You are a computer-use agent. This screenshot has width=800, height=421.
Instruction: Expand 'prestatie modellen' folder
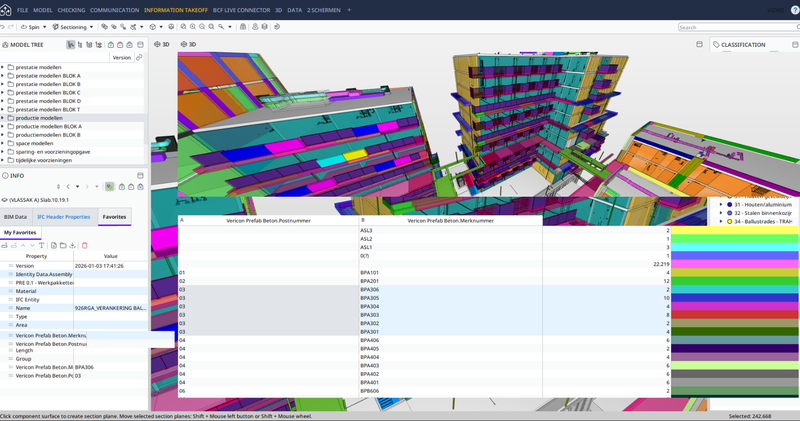tap(3, 67)
